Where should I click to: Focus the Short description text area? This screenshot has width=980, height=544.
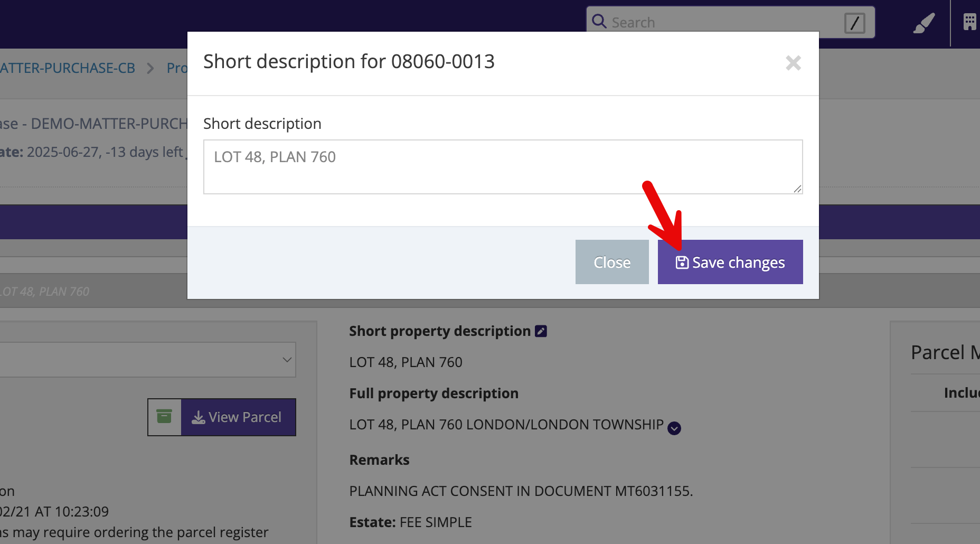click(503, 167)
